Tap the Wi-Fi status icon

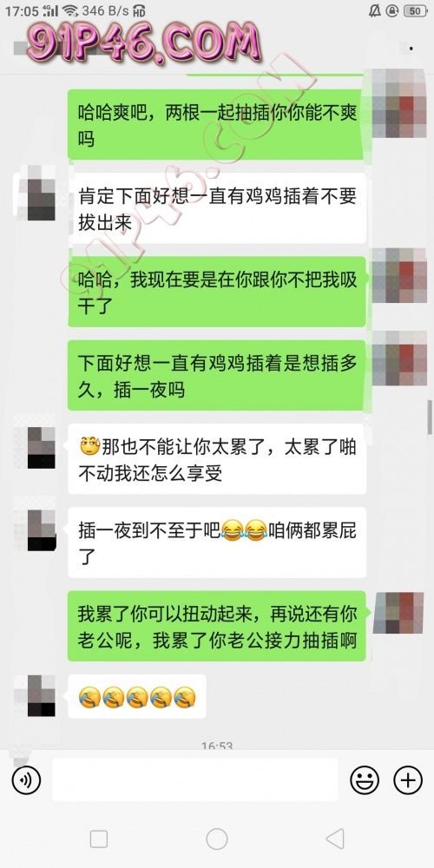(x=69, y=10)
